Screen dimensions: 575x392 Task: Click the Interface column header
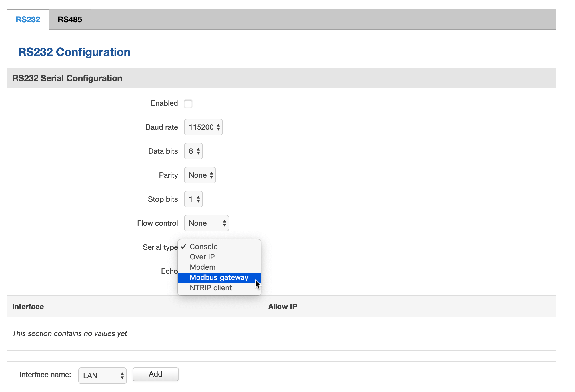(x=28, y=307)
